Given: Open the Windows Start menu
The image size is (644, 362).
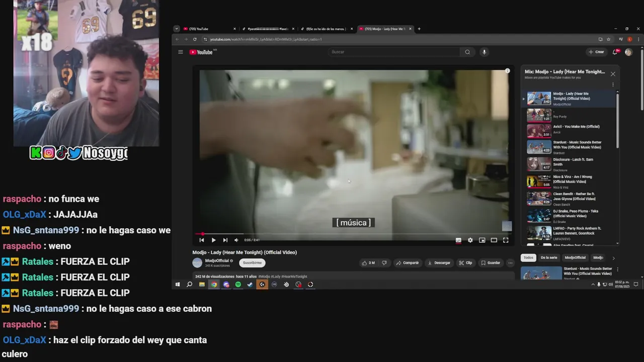Looking at the screenshot, I should tap(178, 285).
